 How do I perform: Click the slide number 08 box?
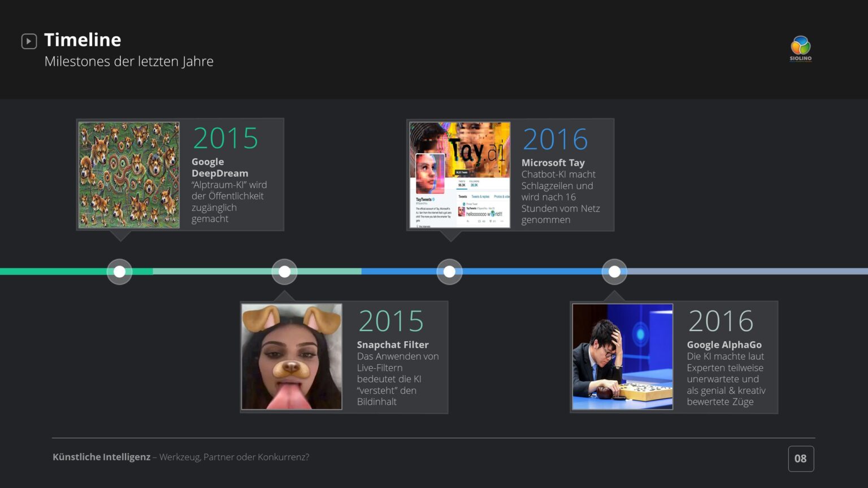[801, 459]
